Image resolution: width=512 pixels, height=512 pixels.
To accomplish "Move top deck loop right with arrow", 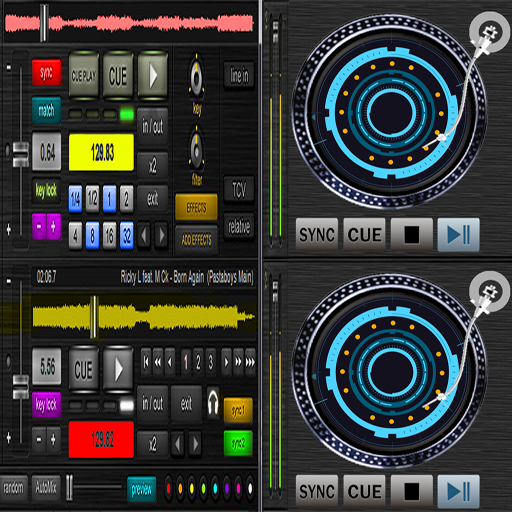I will (x=161, y=236).
